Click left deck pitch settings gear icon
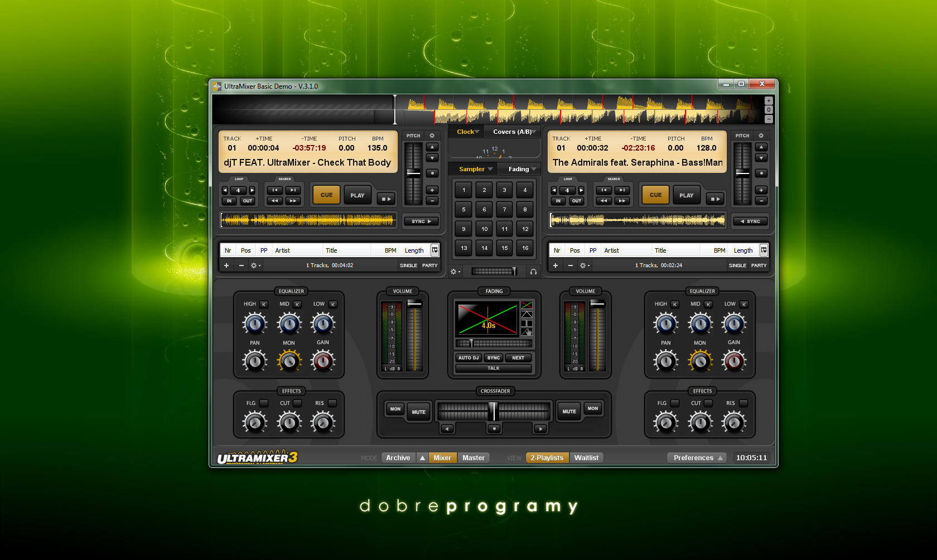This screenshot has height=560, width=937. (x=432, y=136)
